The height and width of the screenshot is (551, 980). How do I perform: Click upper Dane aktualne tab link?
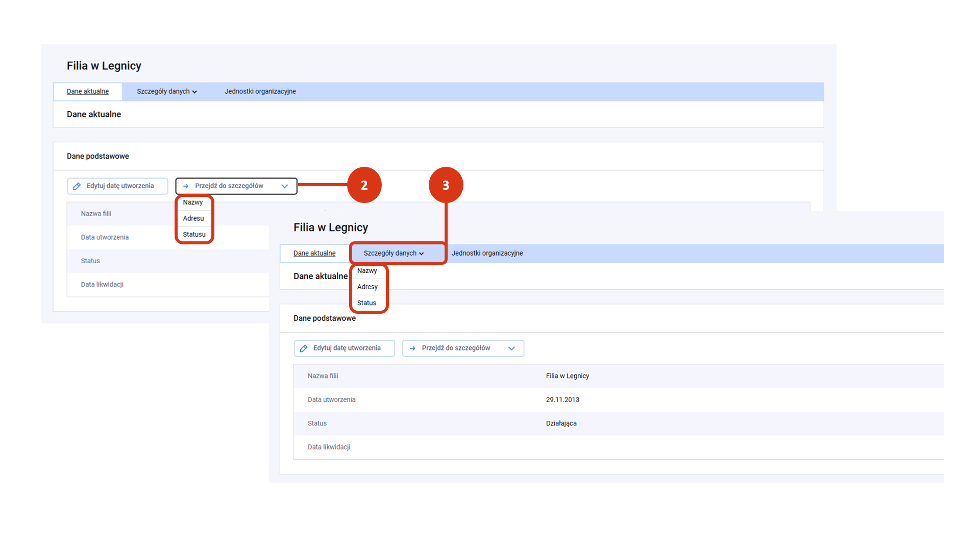(88, 92)
